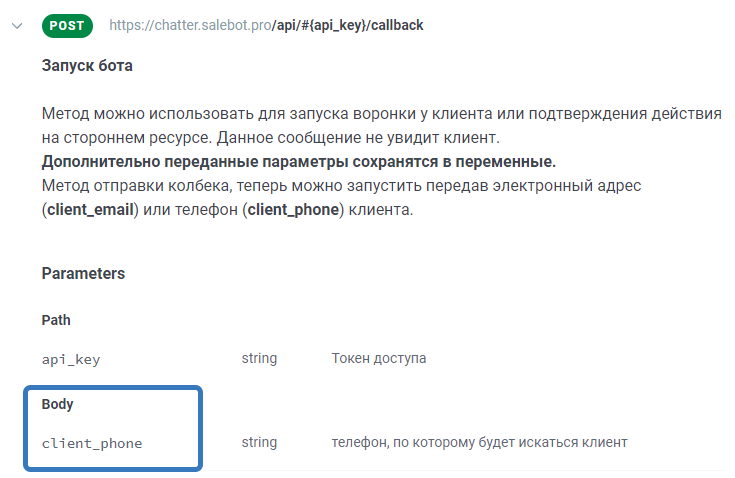
Task: Select the 'client_phone' body parameter name
Action: 92,443
